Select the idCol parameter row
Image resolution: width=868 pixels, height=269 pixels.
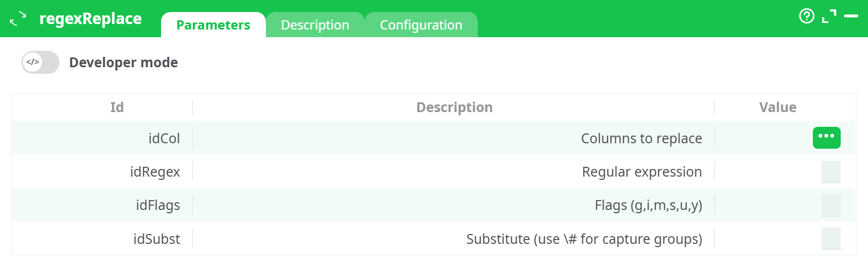(x=164, y=138)
